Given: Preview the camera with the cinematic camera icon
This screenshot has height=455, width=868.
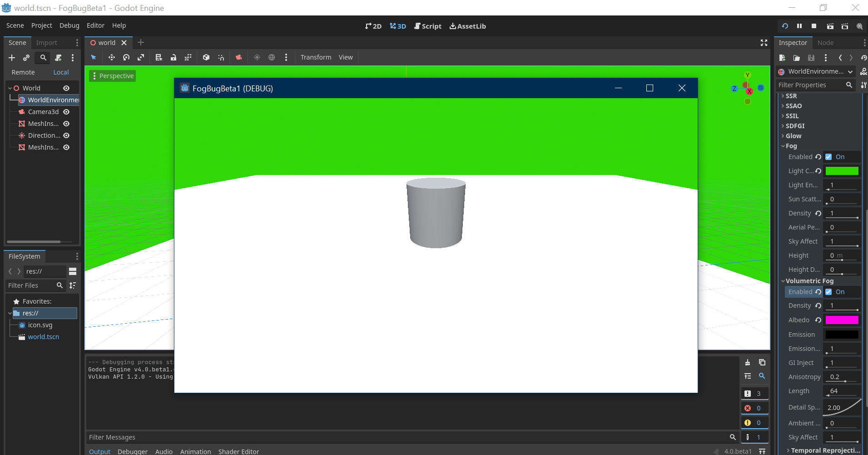Looking at the screenshot, I should pos(239,57).
